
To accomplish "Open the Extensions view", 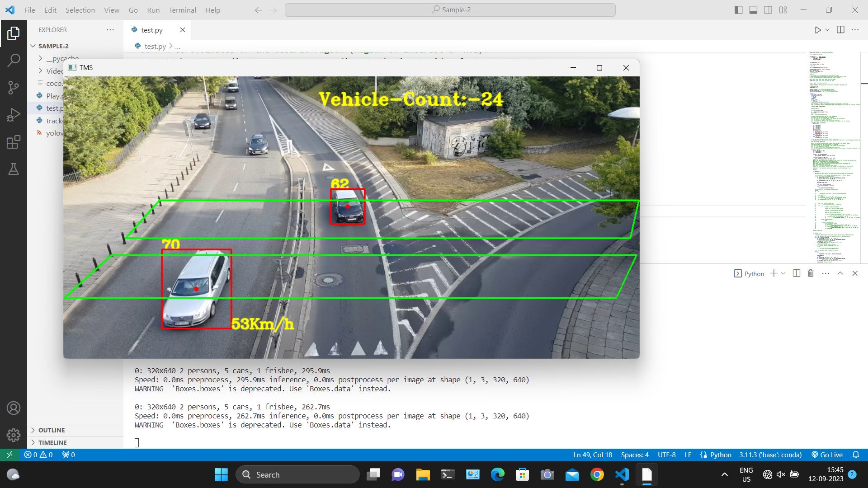I will tap(14, 141).
